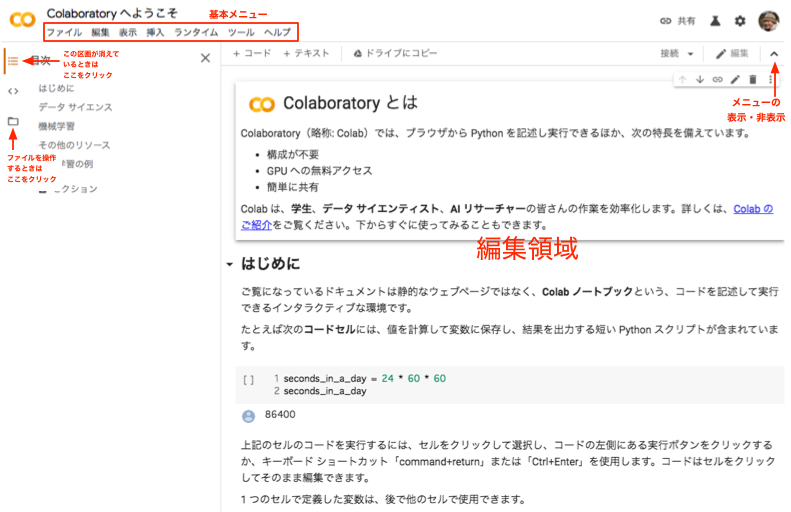
Task: Open the ランタイム menu
Action: (x=196, y=32)
